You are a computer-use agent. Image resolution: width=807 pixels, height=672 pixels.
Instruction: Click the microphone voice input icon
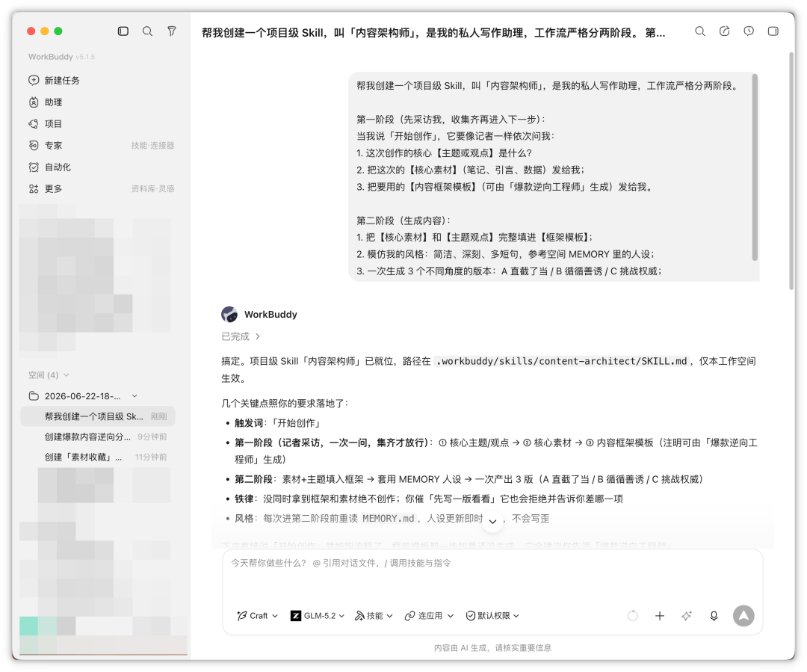point(714,616)
